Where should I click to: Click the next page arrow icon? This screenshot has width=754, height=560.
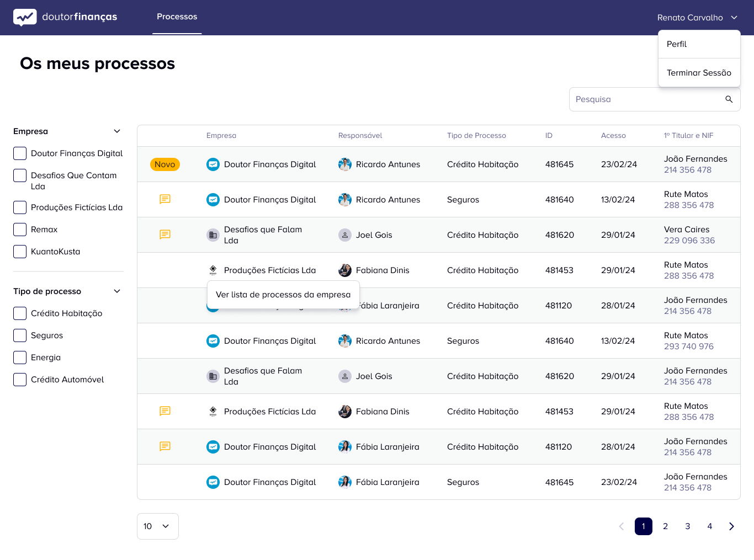(731, 526)
